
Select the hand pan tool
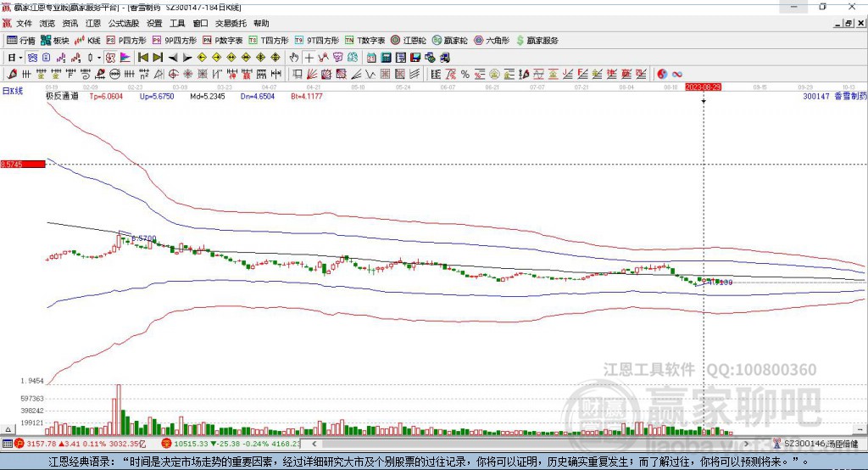pos(294,58)
